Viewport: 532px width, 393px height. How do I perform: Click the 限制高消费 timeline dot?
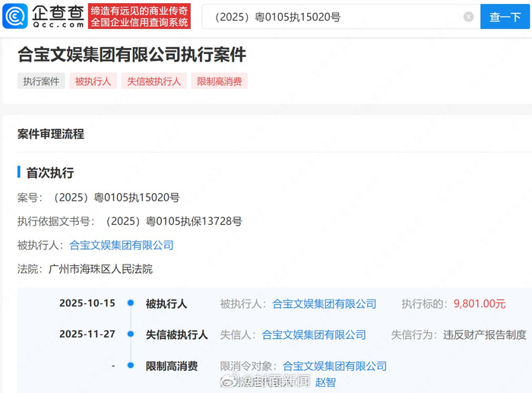click(x=131, y=366)
